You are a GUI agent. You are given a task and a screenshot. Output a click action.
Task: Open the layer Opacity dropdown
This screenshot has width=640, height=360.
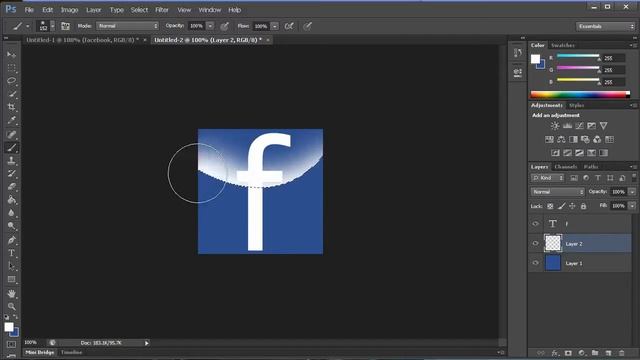[632, 192]
